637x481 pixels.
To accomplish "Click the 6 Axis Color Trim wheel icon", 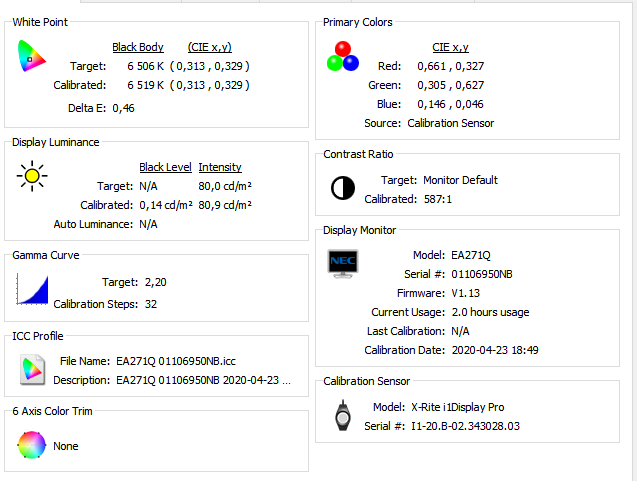I will coord(31,444).
